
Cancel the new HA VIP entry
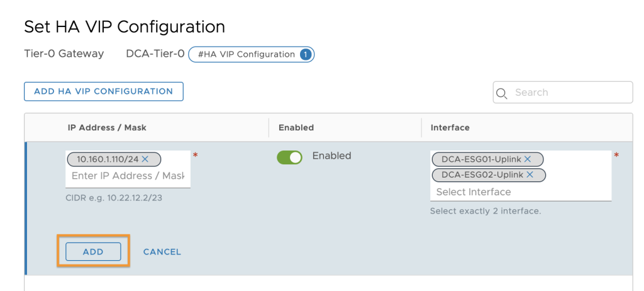click(x=162, y=252)
